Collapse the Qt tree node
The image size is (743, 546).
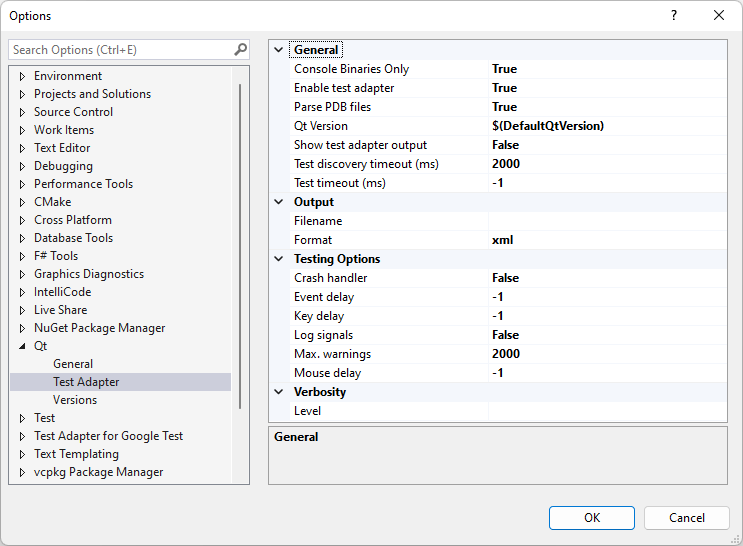click(22, 346)
